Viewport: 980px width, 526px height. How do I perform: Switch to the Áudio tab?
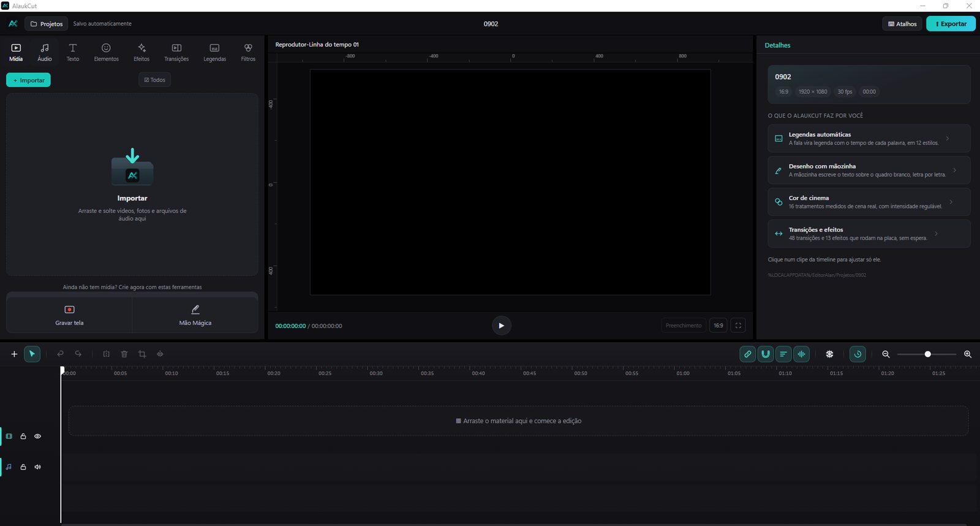click(x=45, y=52)
